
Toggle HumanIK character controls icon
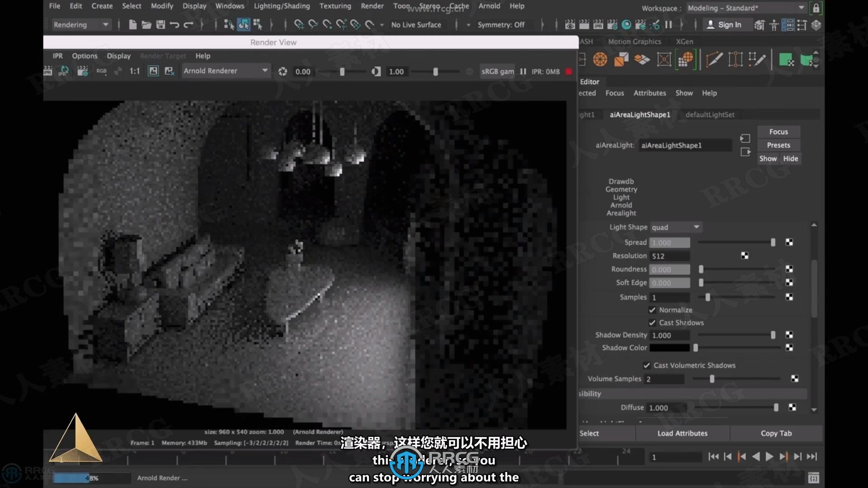coord(774,25)
